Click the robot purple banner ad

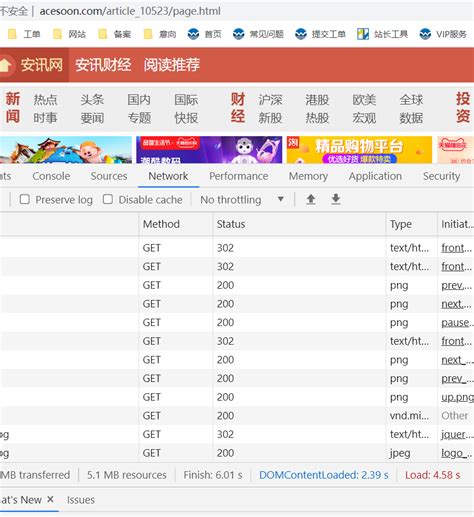(x=209, y=150)
